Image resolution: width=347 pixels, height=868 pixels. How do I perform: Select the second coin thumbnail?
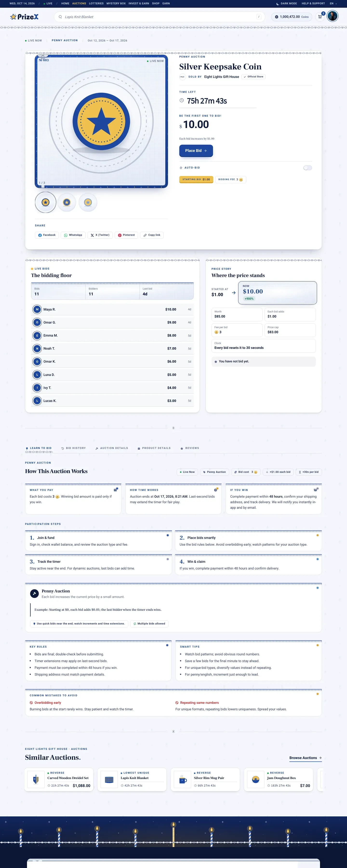point(67,202)
